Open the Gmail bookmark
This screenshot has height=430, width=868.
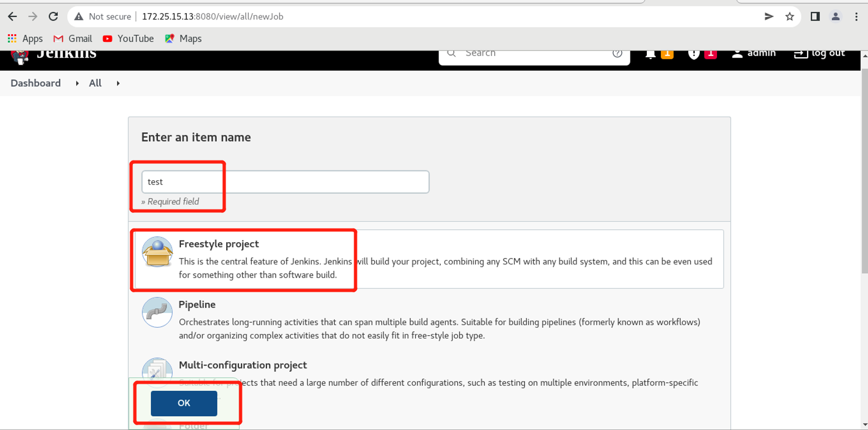click(72, 39)
